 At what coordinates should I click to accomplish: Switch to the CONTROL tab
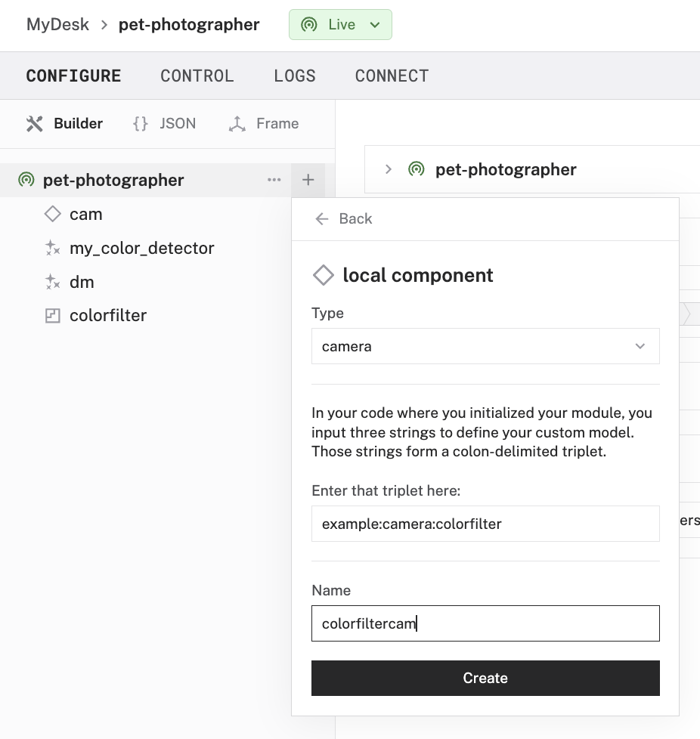[x=197, y=76]
